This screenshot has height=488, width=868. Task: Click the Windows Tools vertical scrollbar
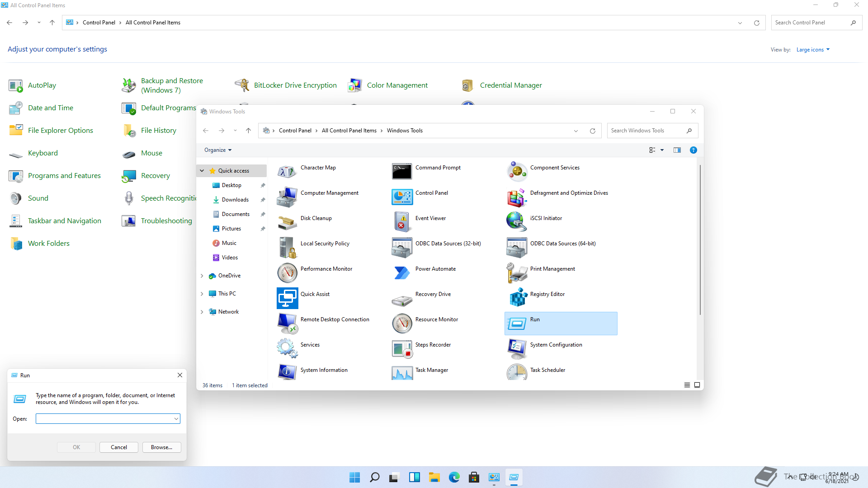click(700, 239)
